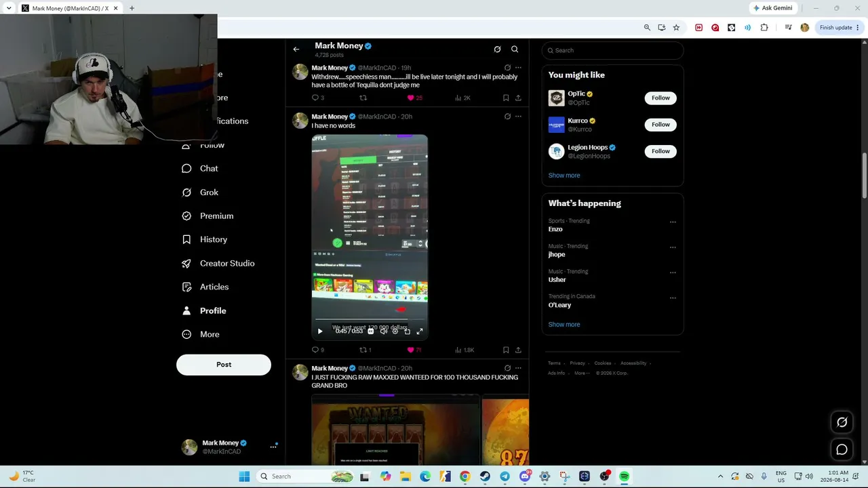
Task: Search Mark Money's posts via header magnifier
Action: tap(515, 49)
